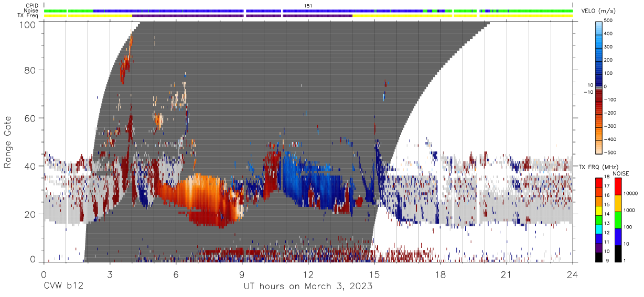Pick the red 17–18 MHz frequency swatch
This screenshot has height=297, width=644.
599,182
